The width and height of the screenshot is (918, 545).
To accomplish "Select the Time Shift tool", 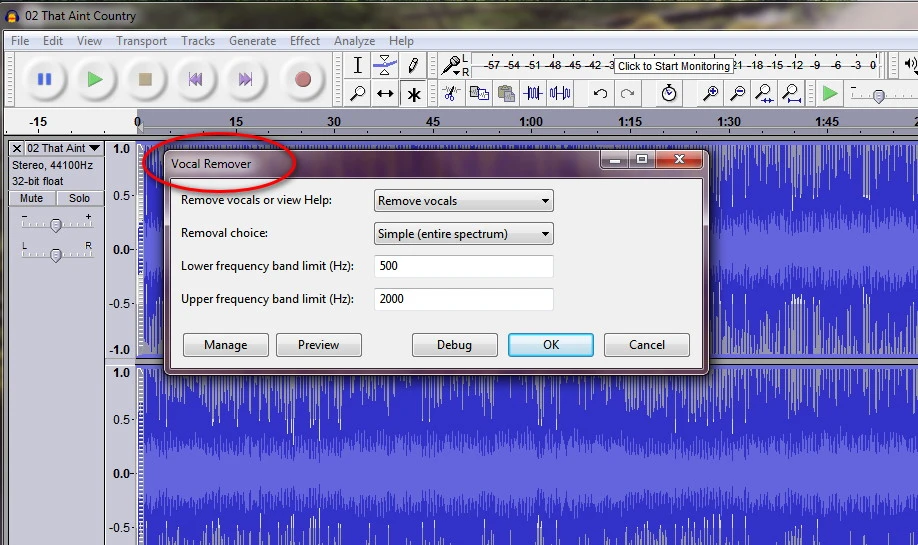I will pos(385,94).
